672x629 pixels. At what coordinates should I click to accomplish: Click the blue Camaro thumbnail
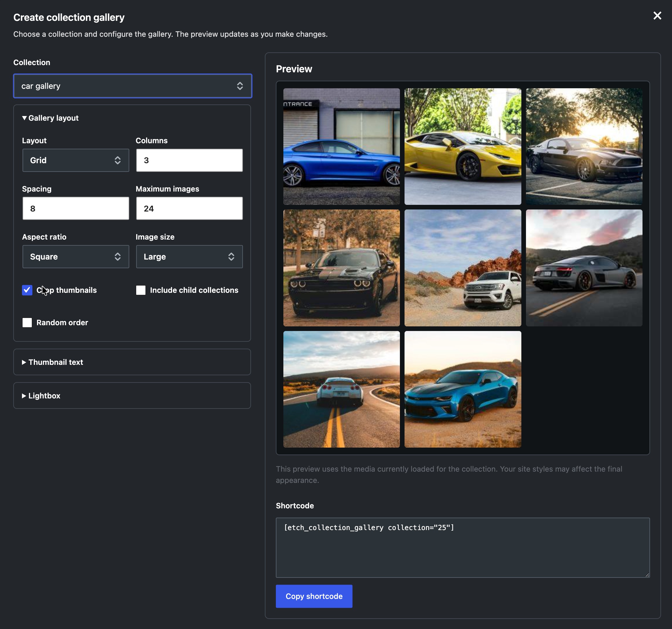tap(463, 389)
